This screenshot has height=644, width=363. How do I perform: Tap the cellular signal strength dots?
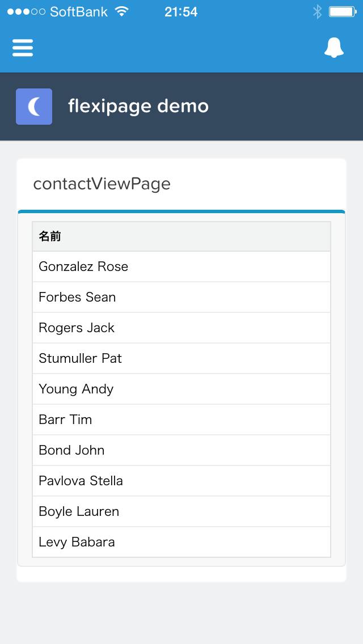point(26,11)
